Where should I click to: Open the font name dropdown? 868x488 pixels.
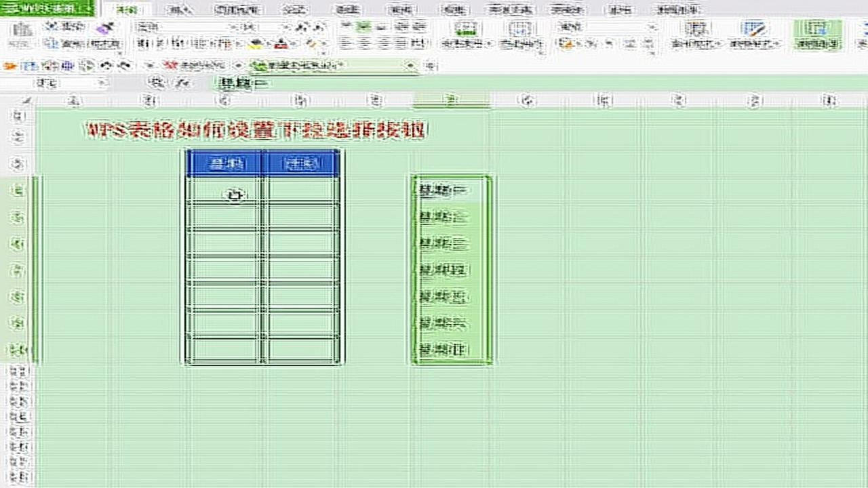tap(232, 27)
